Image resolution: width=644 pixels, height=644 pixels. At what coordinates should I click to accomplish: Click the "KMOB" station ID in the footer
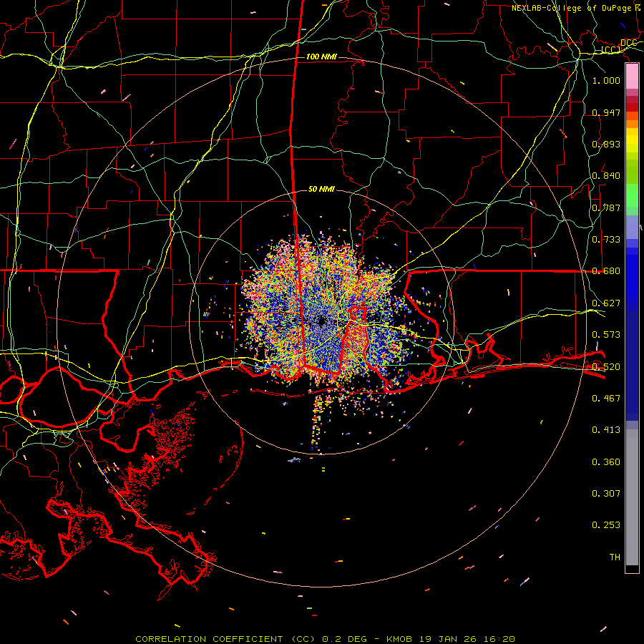[400, 639]
